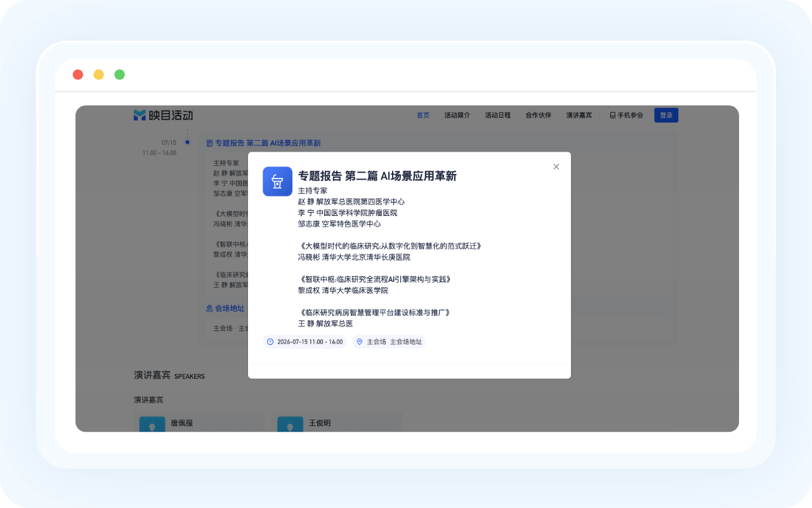
Task: Click the text 李 宁 中国医学科学院肿瘤医院
Action: 348,213
